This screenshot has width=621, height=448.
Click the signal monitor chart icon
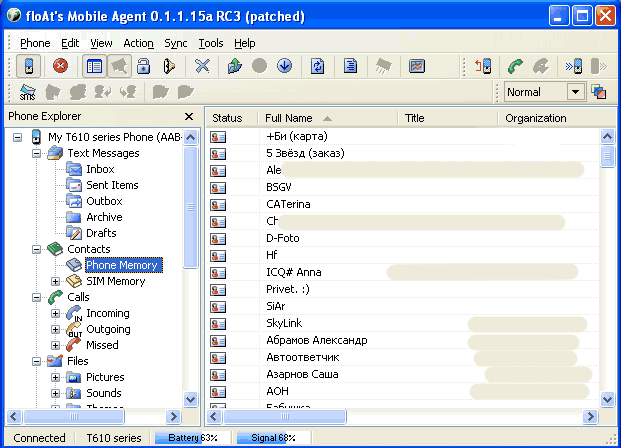pos(417,67)
